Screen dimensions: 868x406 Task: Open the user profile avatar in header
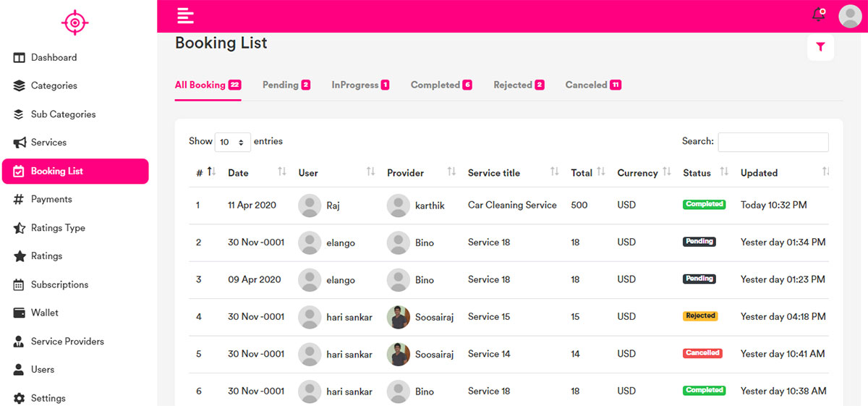pos(851,16)
